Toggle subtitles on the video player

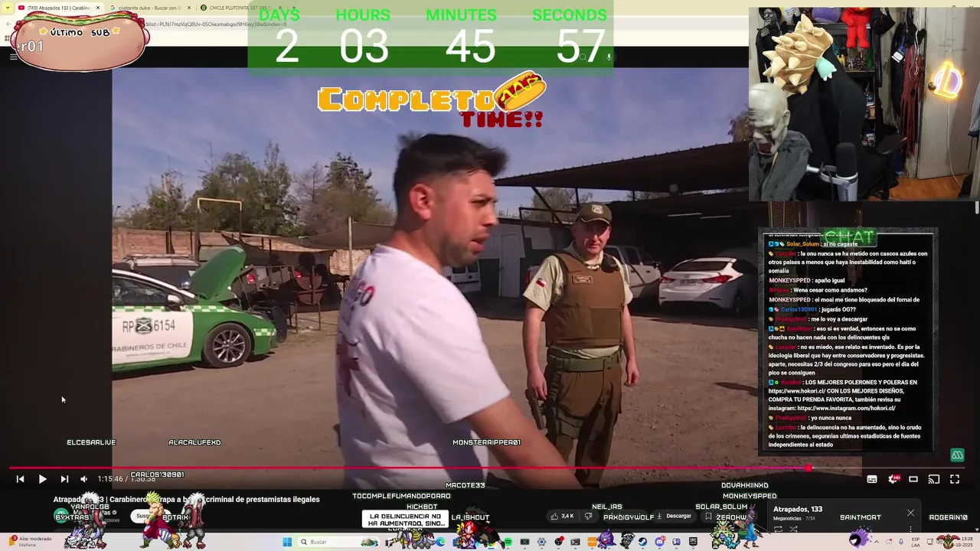point(872,479)
